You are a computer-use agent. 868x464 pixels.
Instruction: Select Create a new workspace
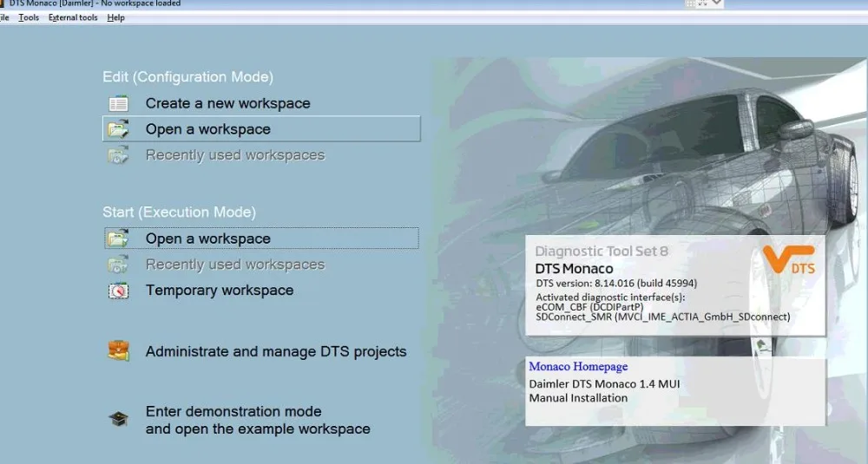(227, 103)
